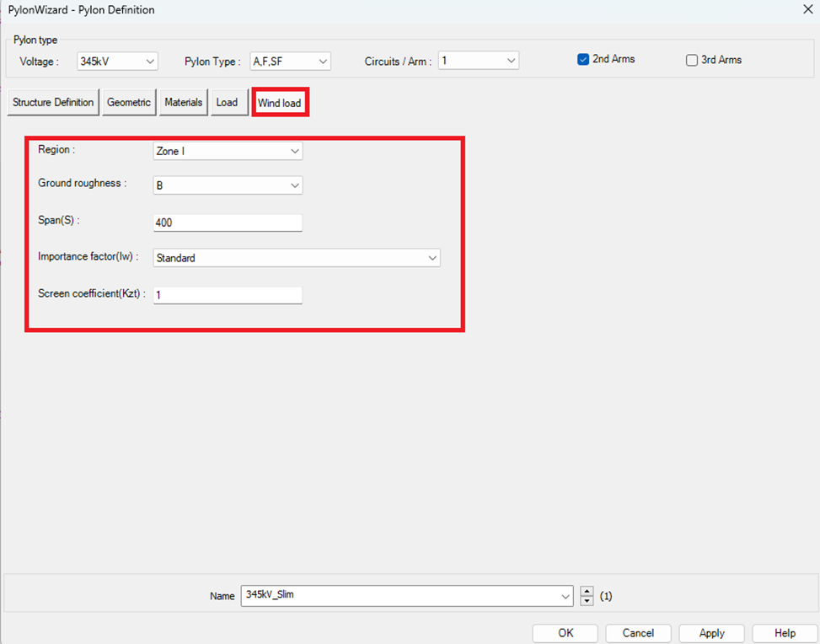The width and height of the screenshot is (820, 644).
Task: Open the Voltage dropdown
Action: (117, 61)
